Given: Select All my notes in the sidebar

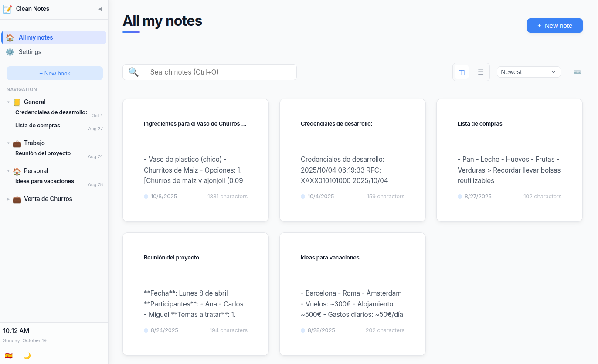Looking at the screenshot, I should tap(37, 37).
